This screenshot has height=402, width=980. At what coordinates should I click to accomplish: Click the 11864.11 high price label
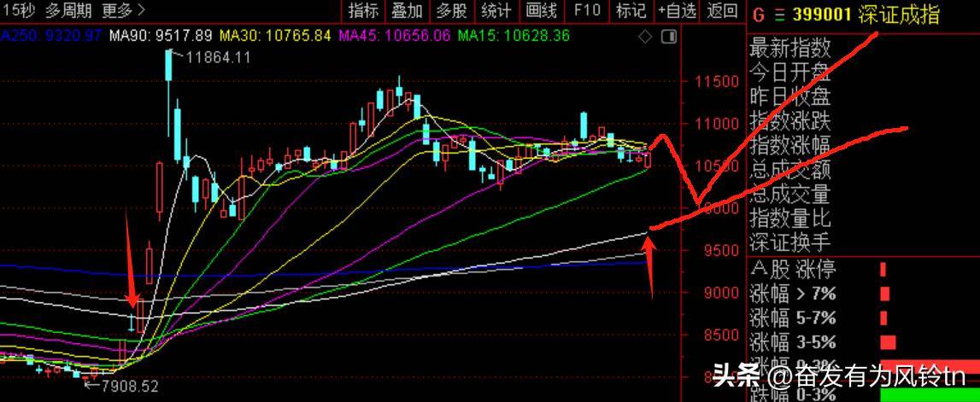pos(218,58)
